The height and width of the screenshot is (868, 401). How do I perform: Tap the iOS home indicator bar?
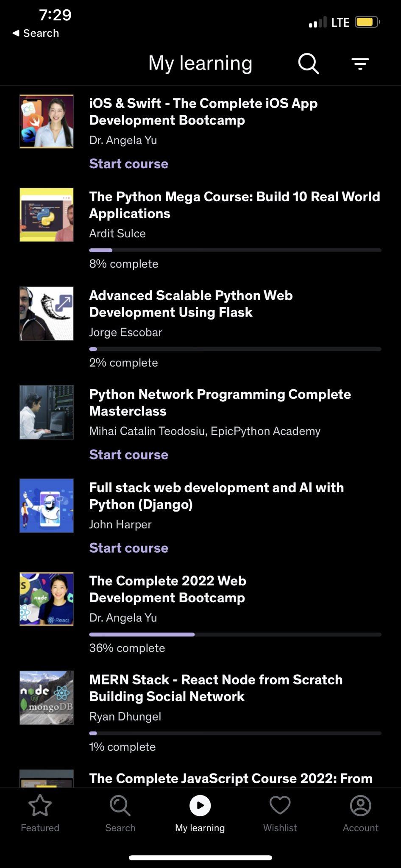coord(200,858)
